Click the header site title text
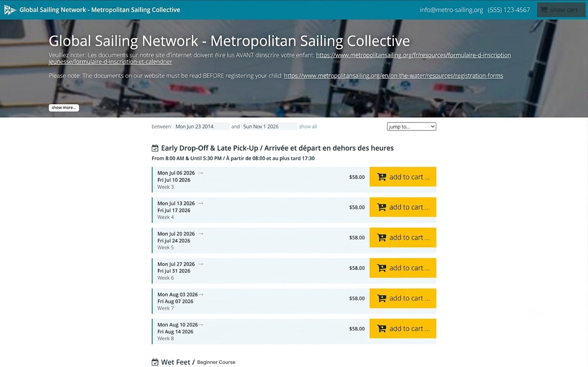Image resolution: width=588 pixels, height=367 pixels. (100, 10)
